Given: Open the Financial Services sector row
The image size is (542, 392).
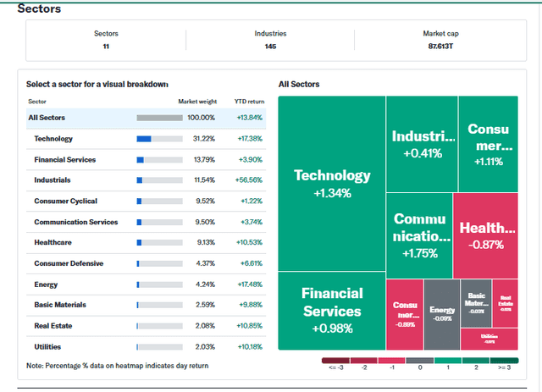Looking at the screenshot, I should click(146, 160).
